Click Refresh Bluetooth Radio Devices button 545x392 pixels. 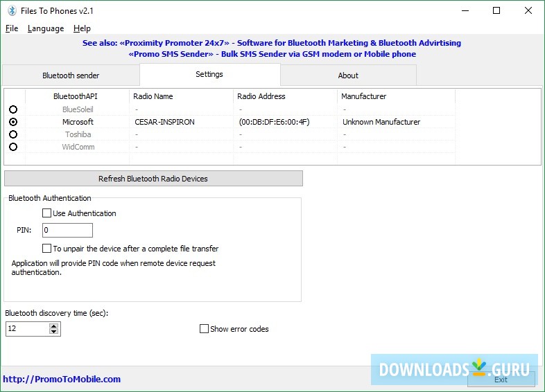[153, 179]
